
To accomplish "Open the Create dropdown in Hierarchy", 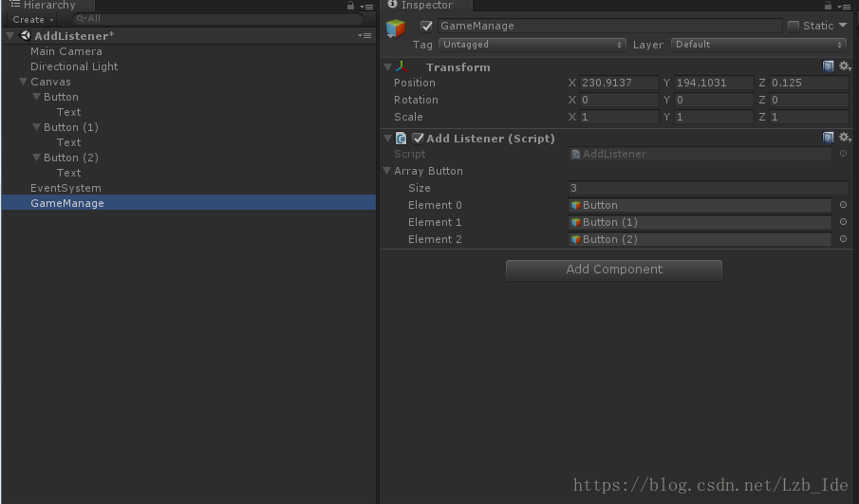I will [33, 19].
